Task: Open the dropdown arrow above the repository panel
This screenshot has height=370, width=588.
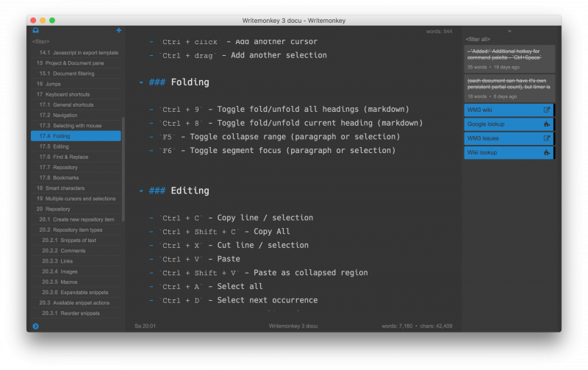Action: point(510,32)
